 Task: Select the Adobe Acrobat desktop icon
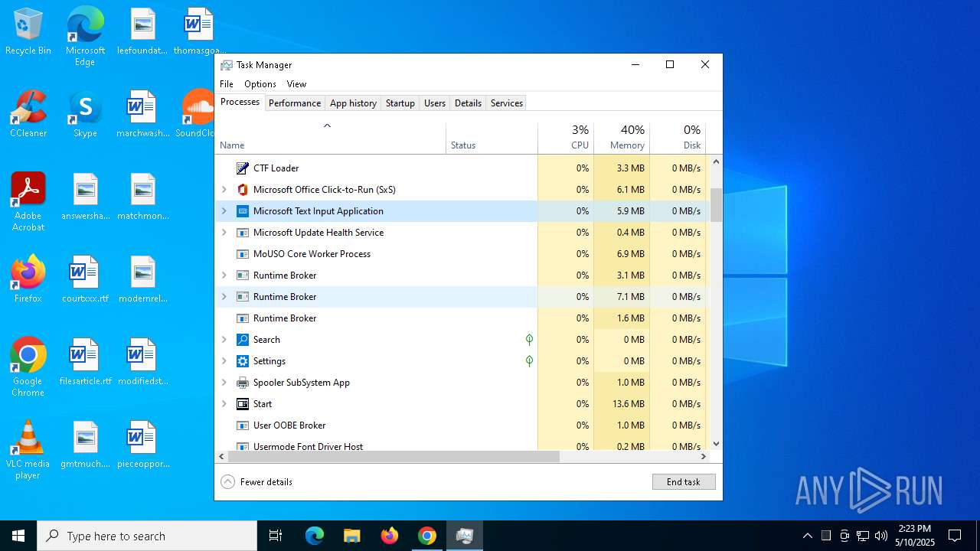[x=28, y=202]
